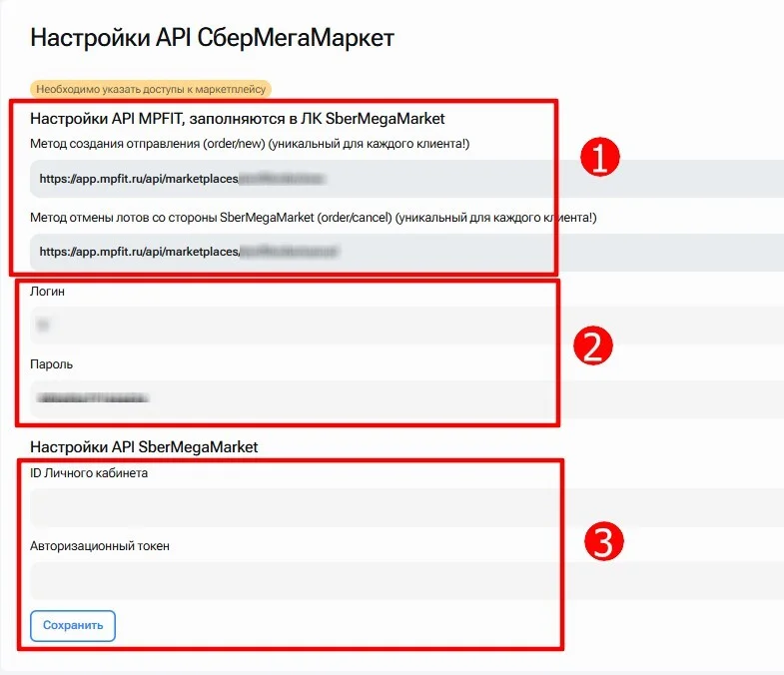The image size is (784, 675).
Task: Select the order/new method URL field
Action: coord(407,179)
